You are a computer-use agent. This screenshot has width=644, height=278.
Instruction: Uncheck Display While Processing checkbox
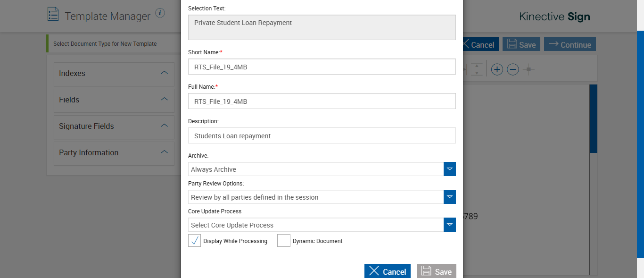[194, 241]
